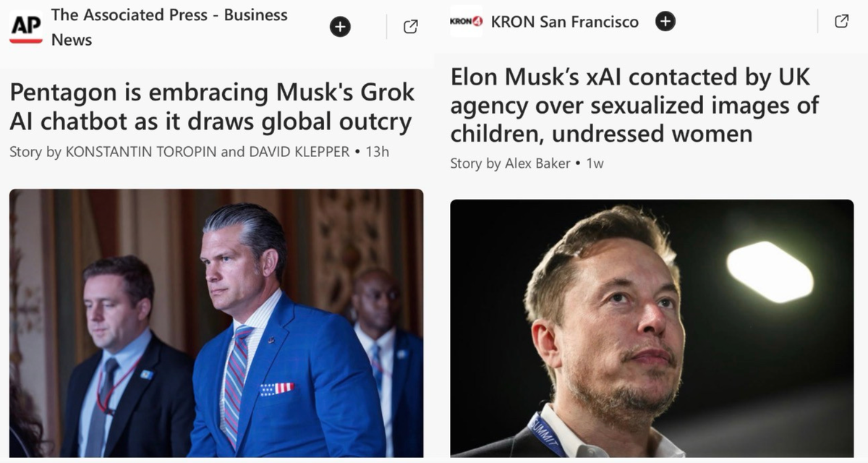Follow The Associated Press with plus button
Viewport: 868px width, 463px height.
(x=340, y=27)
